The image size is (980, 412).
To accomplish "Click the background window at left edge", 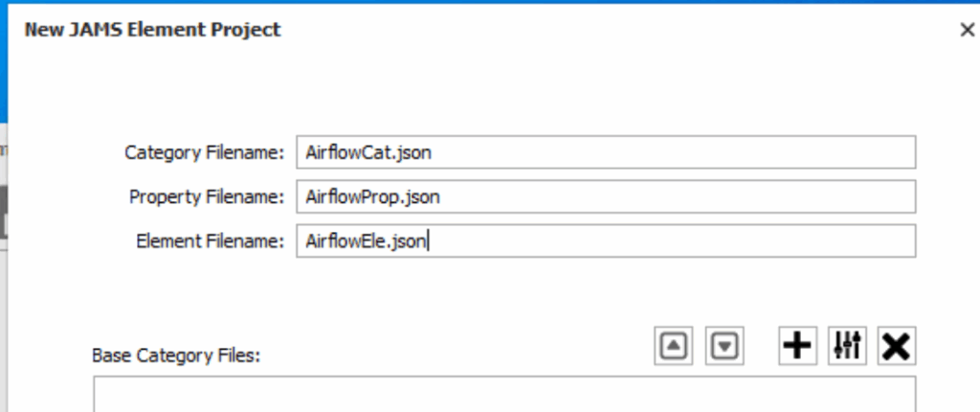I will pos(4,192).
